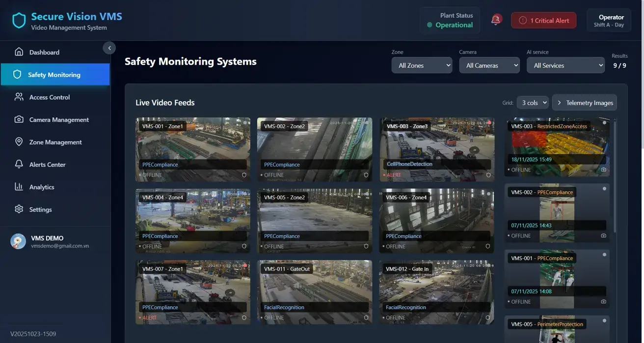Screen dimensions: 644x343
Task: Click camera icon on VMS-001 PPECompliance telemetry
Action: coord(604,302)
